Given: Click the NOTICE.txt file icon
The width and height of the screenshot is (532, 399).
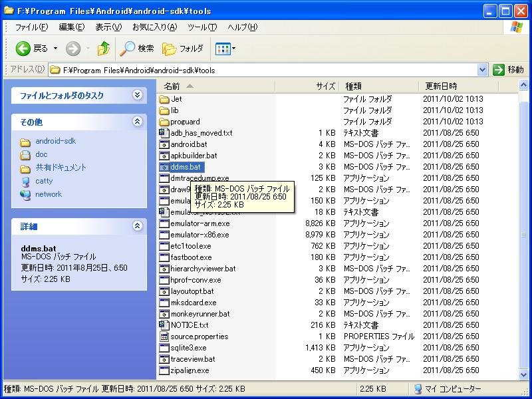Looking at the screenshot, I should pyautogui.click(x=164, y=325).
